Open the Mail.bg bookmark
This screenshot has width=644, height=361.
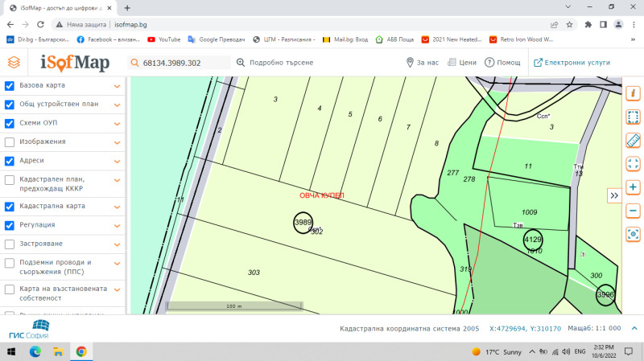345,39
